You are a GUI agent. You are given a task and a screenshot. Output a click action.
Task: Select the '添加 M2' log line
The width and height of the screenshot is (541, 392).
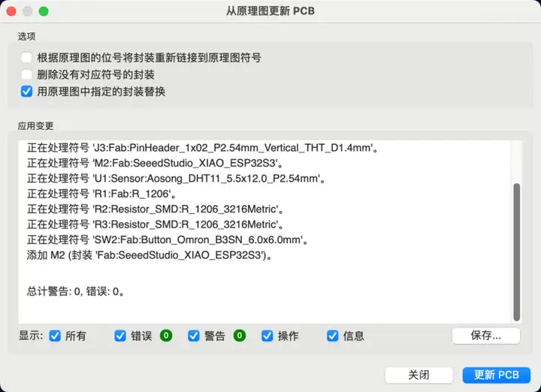pos(150,255)
